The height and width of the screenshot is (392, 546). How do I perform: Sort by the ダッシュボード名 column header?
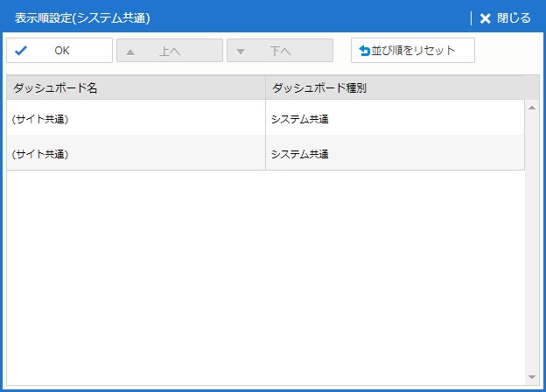pos(55,88)
